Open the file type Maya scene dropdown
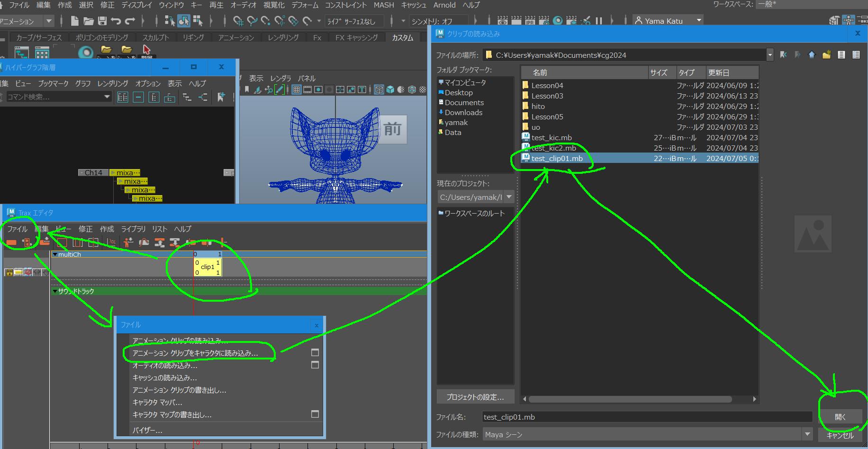This screenshot has height=449, width=868. tap(807, 434)
